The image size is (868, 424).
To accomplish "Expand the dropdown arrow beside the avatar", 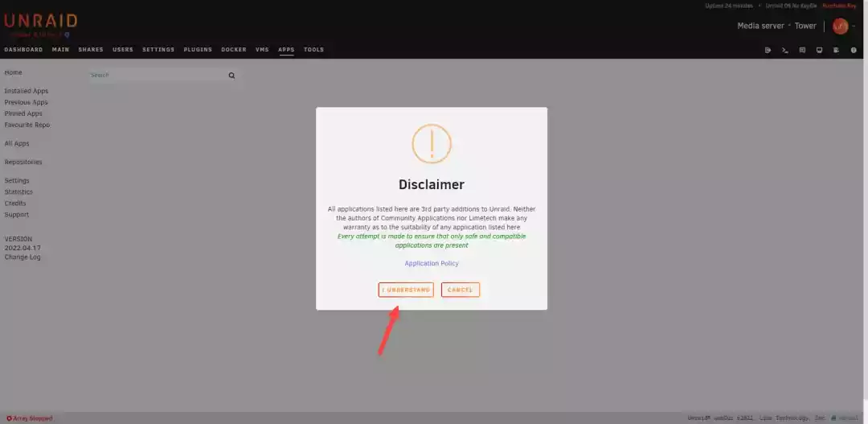I will coord(854,27).
